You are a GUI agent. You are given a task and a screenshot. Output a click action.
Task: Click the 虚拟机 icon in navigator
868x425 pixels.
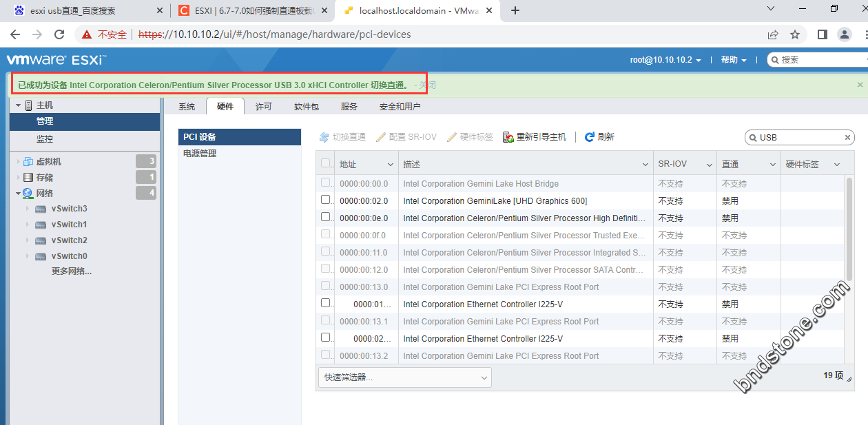28,162
